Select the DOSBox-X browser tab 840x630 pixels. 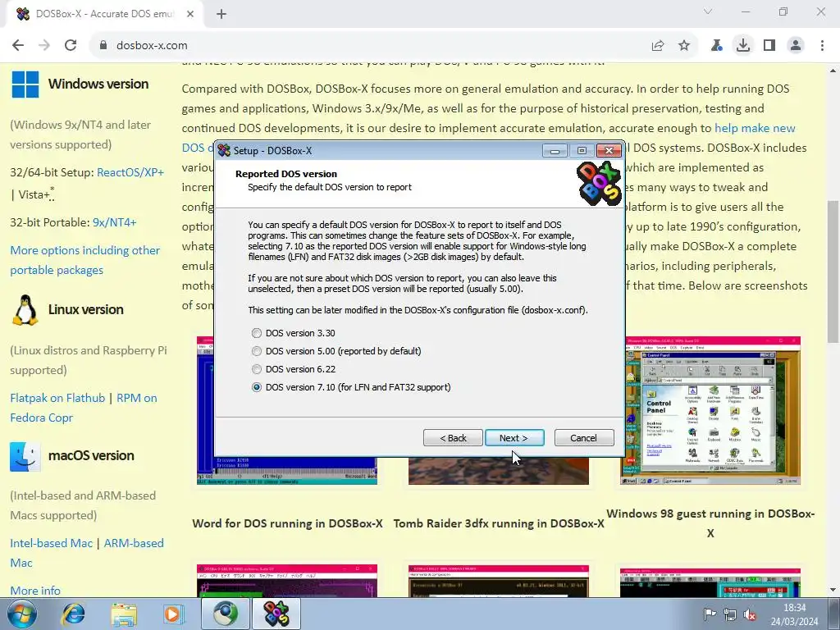[x=104, y=15]
